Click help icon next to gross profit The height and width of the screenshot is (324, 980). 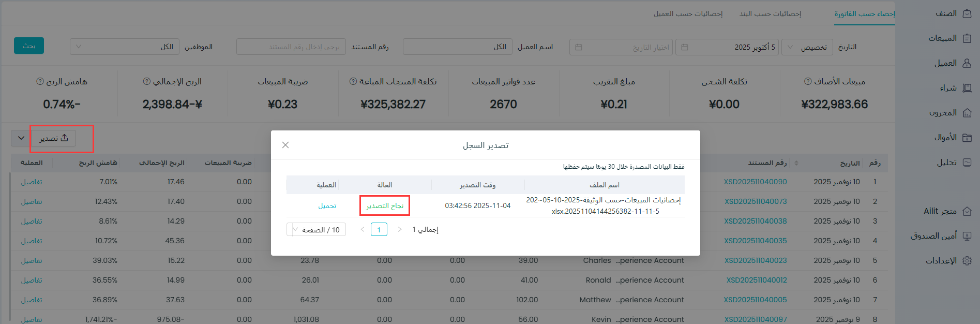coord(147,81)
